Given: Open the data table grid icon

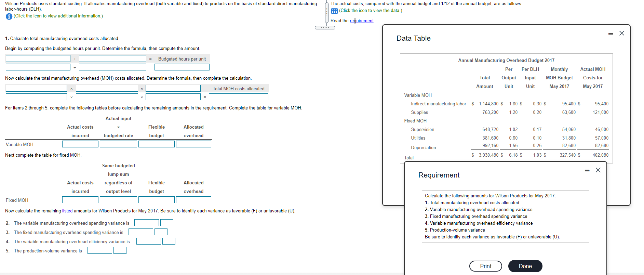Looking at the screenshot, I should pos(335,11).
